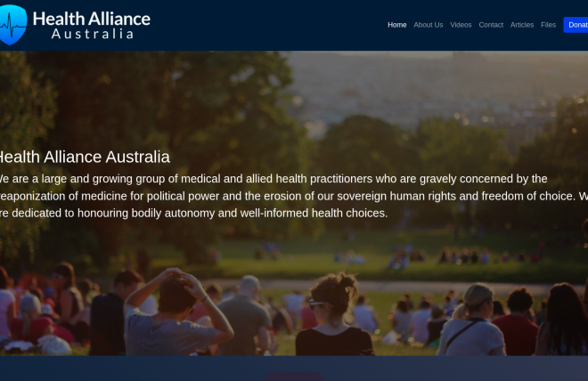Viewport: 588px width, 381px height.
Task: Click the line about honouring bodily autonomy
Action: point(196,214)
